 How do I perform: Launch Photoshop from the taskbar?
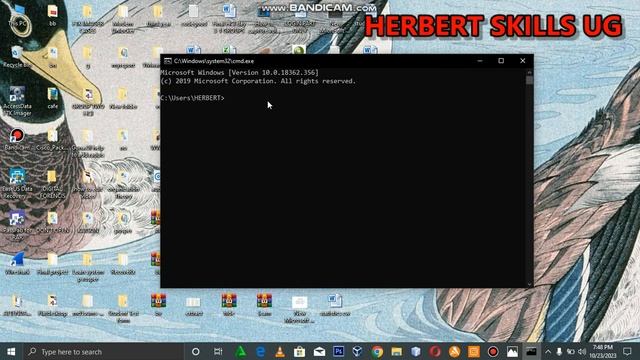point(338,351)
